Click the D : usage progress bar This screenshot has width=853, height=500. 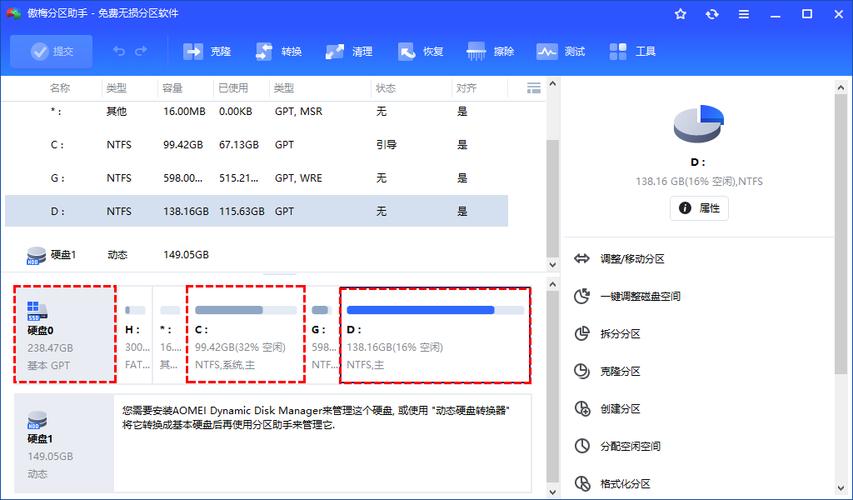pos(435,310)
